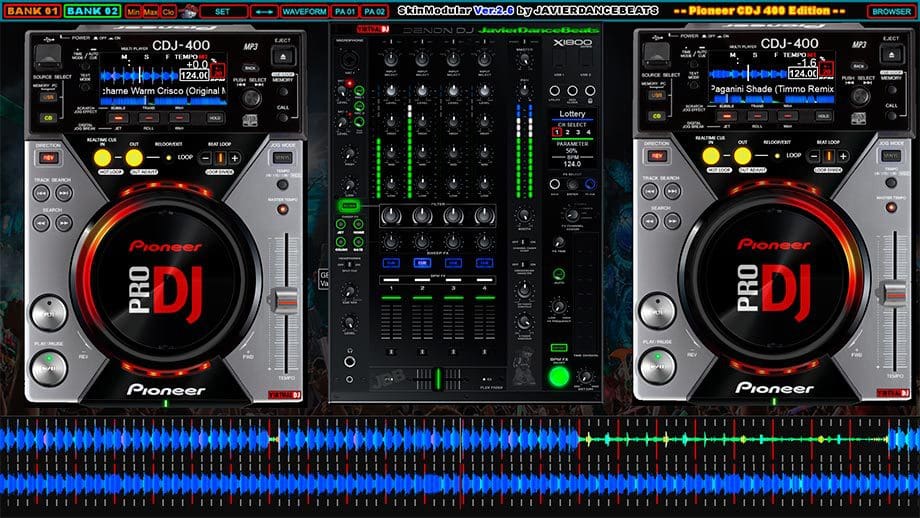920x518 pixels.
Task: Click the BACK button on left deck
Action: 251,68
